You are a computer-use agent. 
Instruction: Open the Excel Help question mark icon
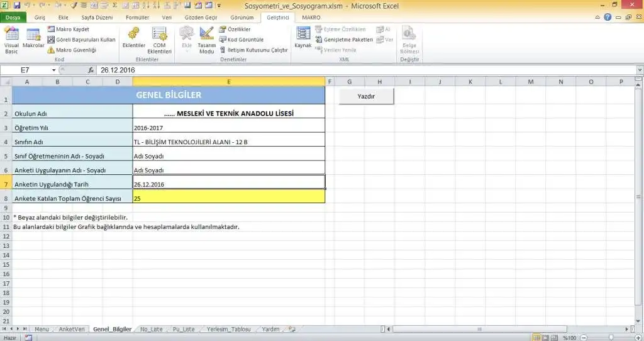pyautogui.click(x=608, y=17)
